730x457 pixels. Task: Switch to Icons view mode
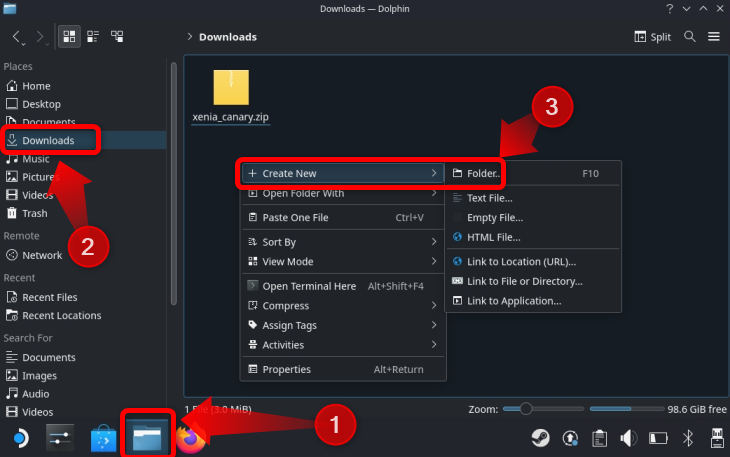tap(69, 36)
